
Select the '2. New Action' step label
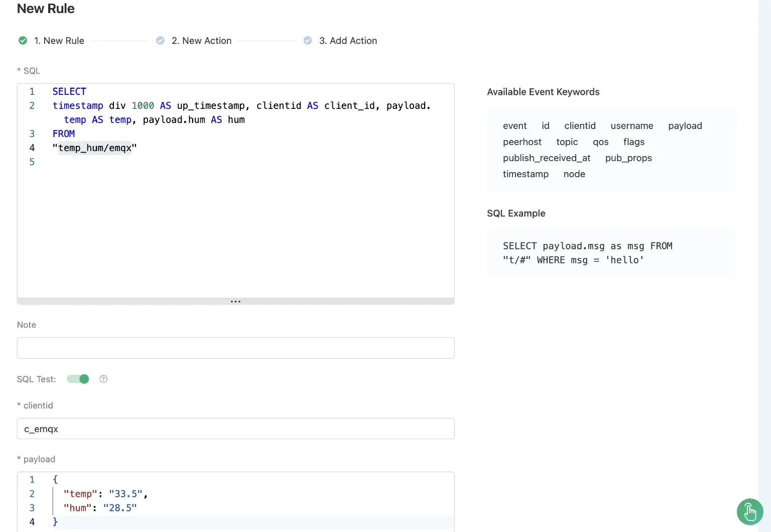point(201,41)
